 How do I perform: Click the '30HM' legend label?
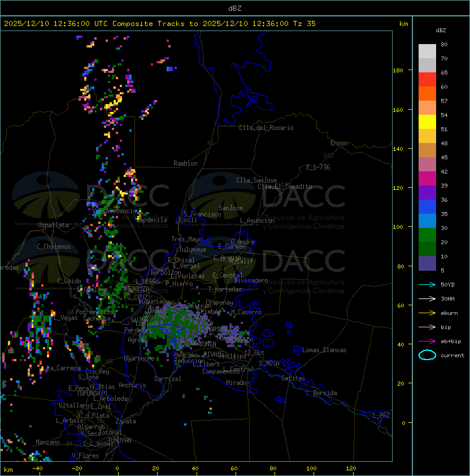[447, 298]
